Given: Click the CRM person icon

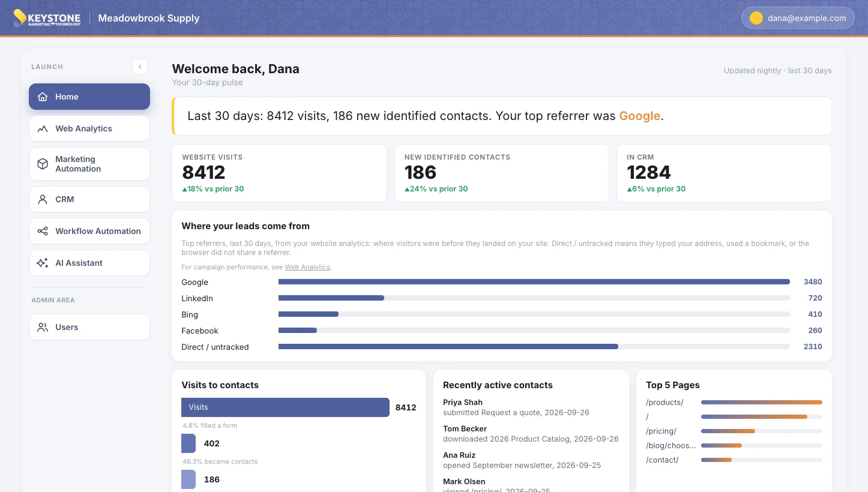Looking at the screenshot, I should (43, 199).
